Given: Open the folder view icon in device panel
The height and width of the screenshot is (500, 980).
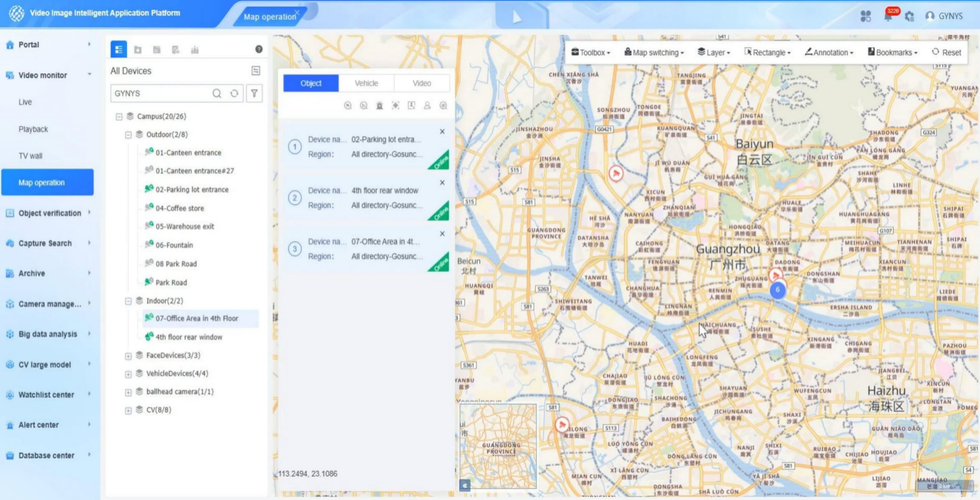Looking at the screenshot, I should tap(138, 49).
